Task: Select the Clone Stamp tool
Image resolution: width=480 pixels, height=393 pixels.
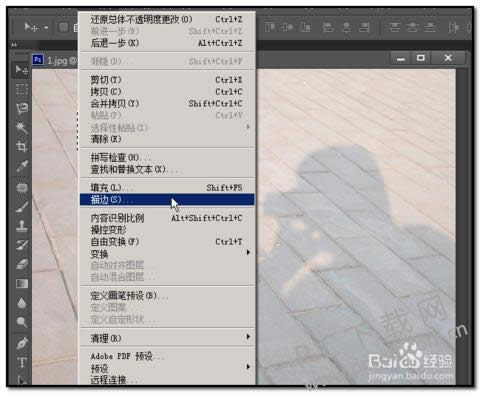Action: (x=22, y=226)
